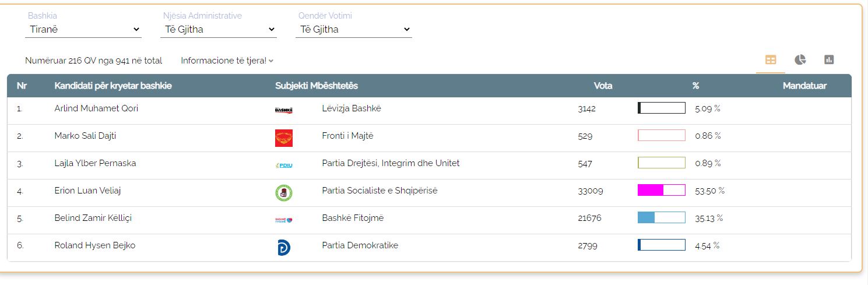Open the Njësia Administrative dropdown
This screenshot has width=868, height=285.
pos(219,29)
